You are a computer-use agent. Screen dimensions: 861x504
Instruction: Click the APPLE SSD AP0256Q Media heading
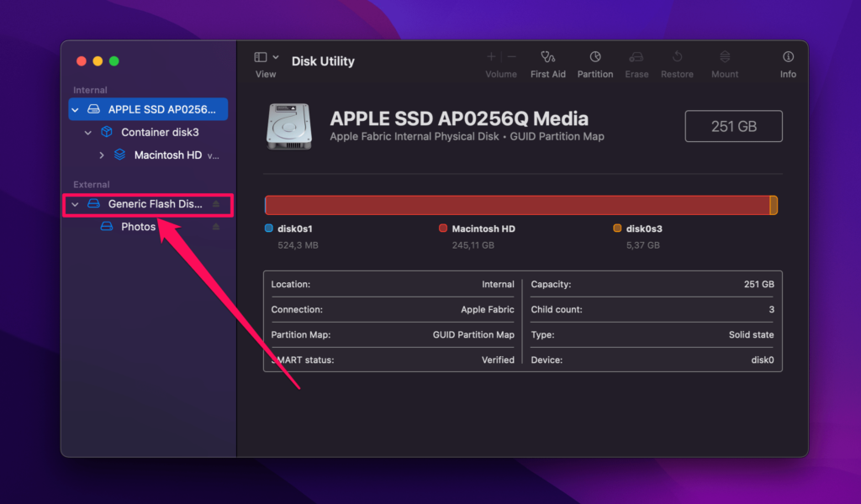pyautogui.click(x=459, y=118)
